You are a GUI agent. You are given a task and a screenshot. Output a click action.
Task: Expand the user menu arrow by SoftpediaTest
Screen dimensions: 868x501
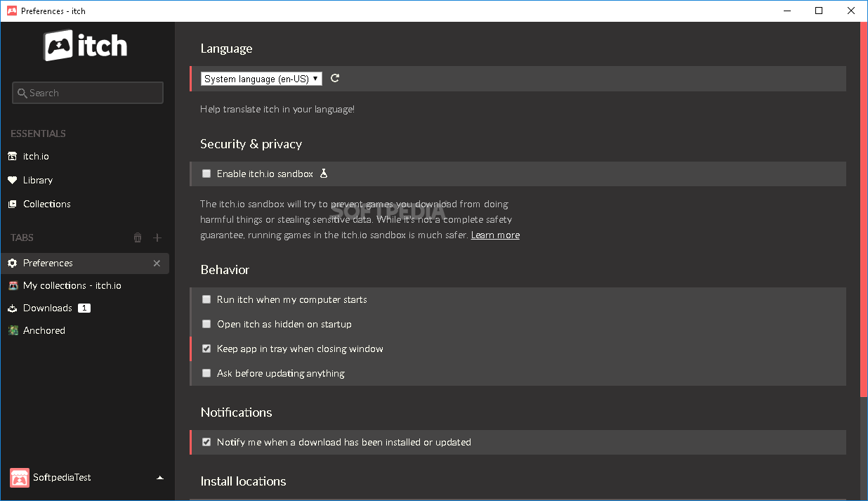point(160,478)
